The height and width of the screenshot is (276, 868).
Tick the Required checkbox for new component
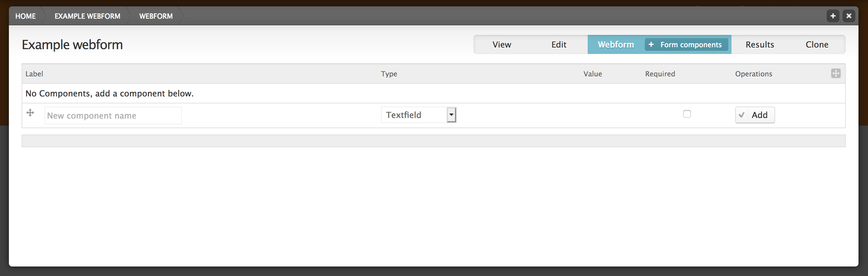tap(687, 114)
